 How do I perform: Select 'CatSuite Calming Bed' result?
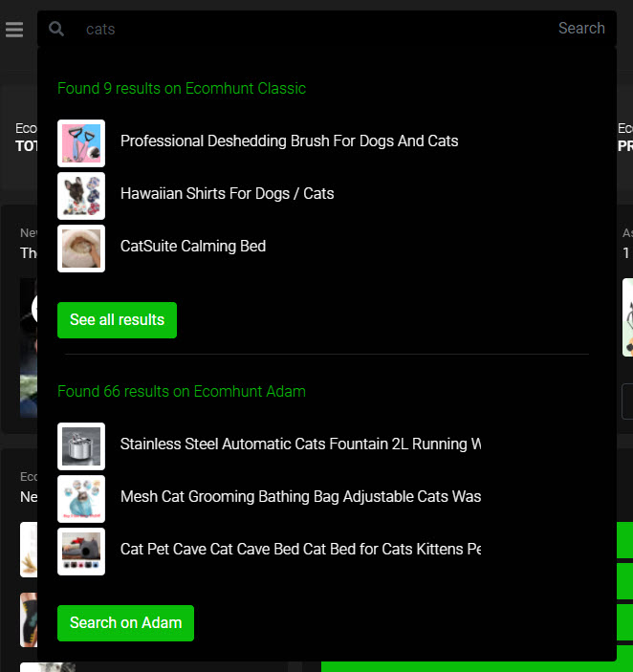[x=193, y=246]
